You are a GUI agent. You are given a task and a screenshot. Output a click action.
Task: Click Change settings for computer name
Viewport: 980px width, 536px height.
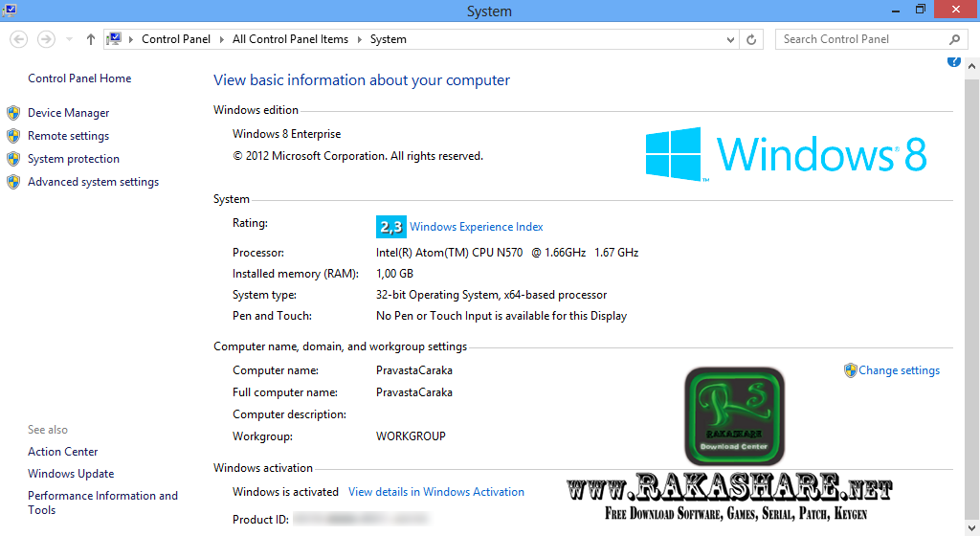tap(899, 370)
